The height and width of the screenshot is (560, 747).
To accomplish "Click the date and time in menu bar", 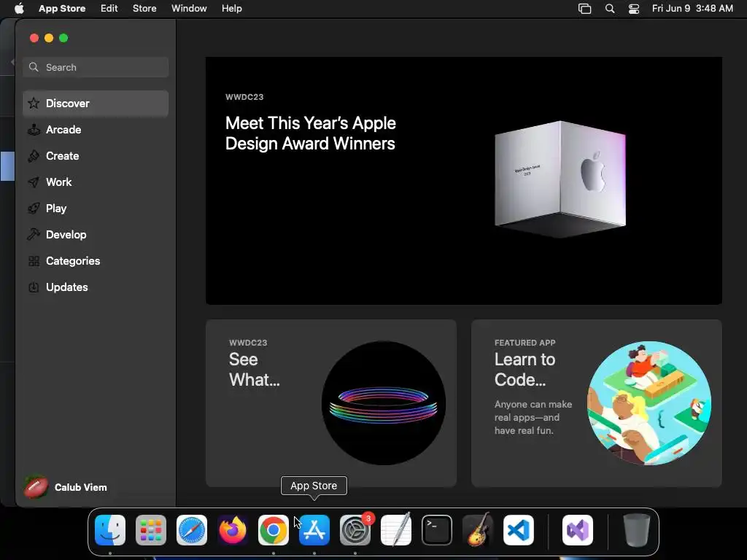I will (x=692, y=8).
